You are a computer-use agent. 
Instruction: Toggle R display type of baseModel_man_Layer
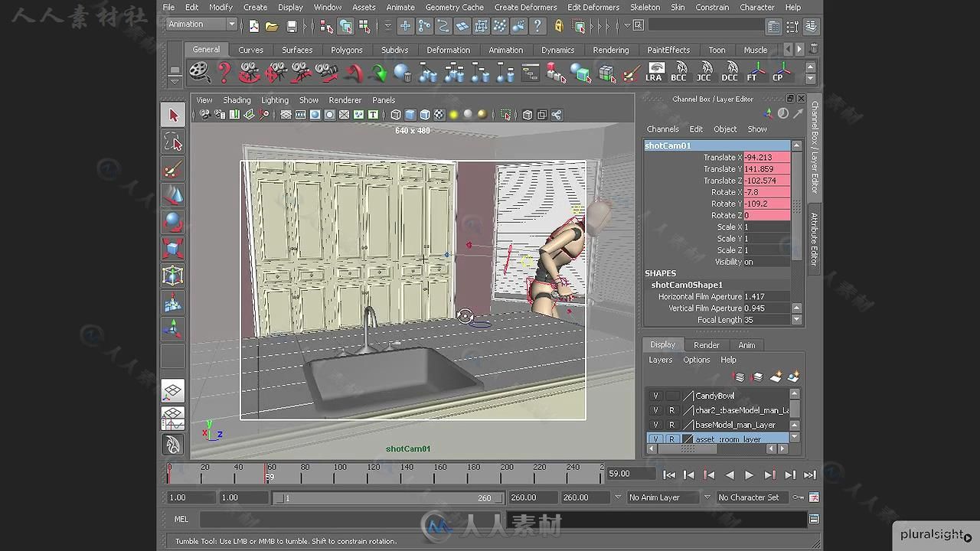(671, 425)
